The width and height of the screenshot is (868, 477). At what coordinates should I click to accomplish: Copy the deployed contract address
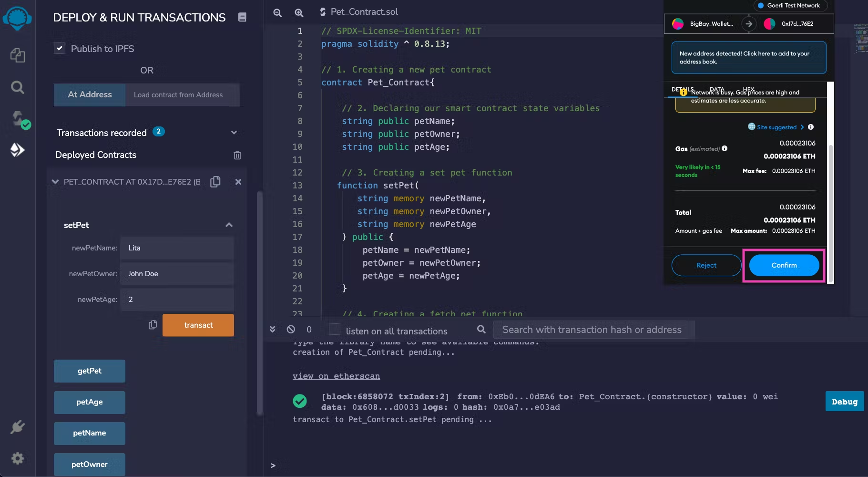point(215,182)
